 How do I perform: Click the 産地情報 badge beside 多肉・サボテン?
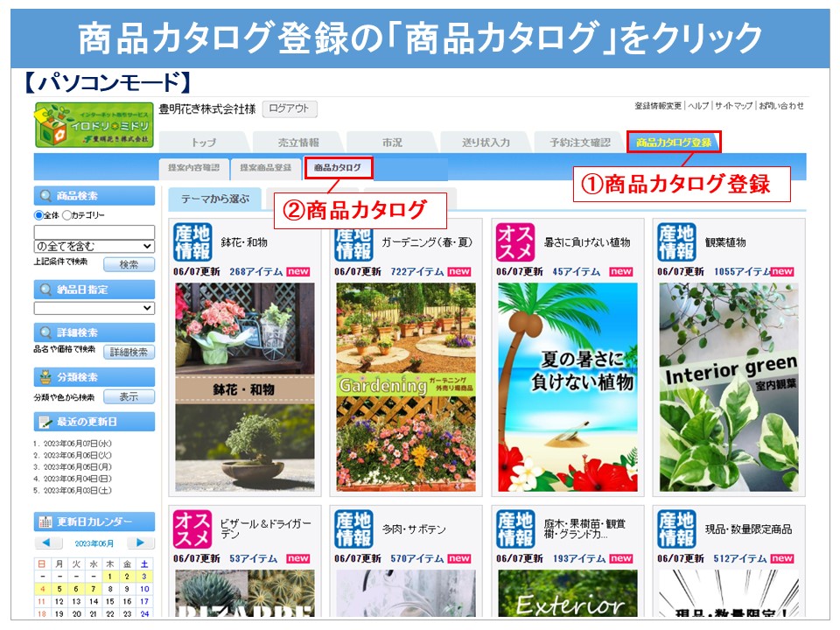[353, 529]
